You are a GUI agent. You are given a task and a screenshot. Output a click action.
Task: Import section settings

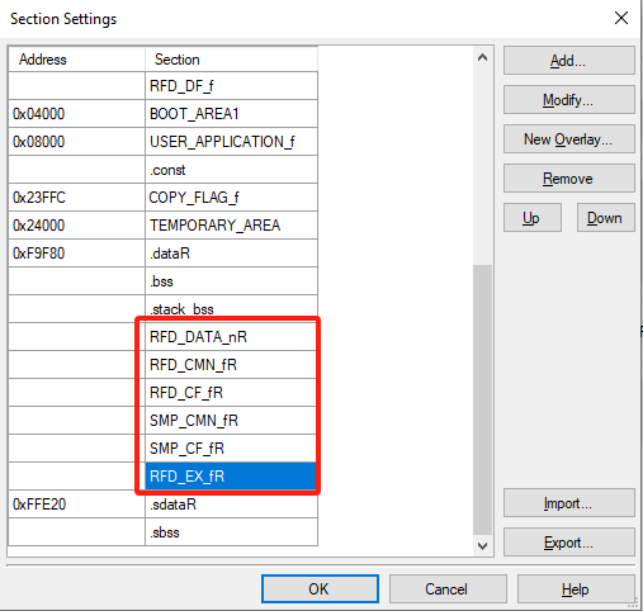tap(569, 503)
